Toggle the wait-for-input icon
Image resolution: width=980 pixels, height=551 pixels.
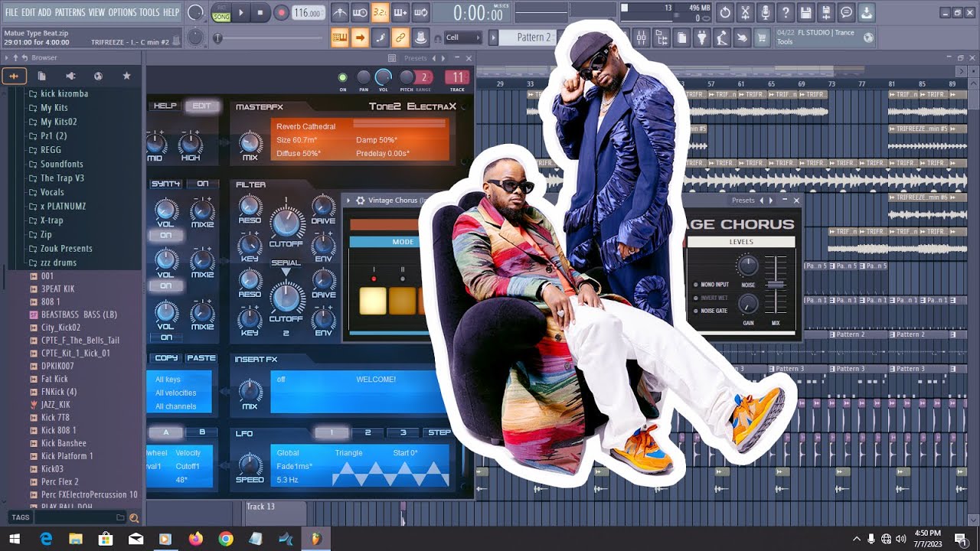click(x=360, y=12)
